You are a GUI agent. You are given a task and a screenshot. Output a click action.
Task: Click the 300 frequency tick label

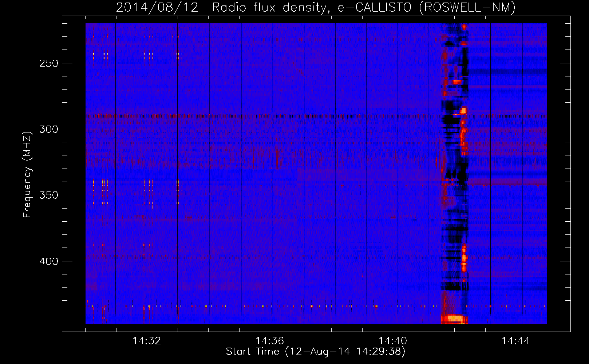coord(49,129)
